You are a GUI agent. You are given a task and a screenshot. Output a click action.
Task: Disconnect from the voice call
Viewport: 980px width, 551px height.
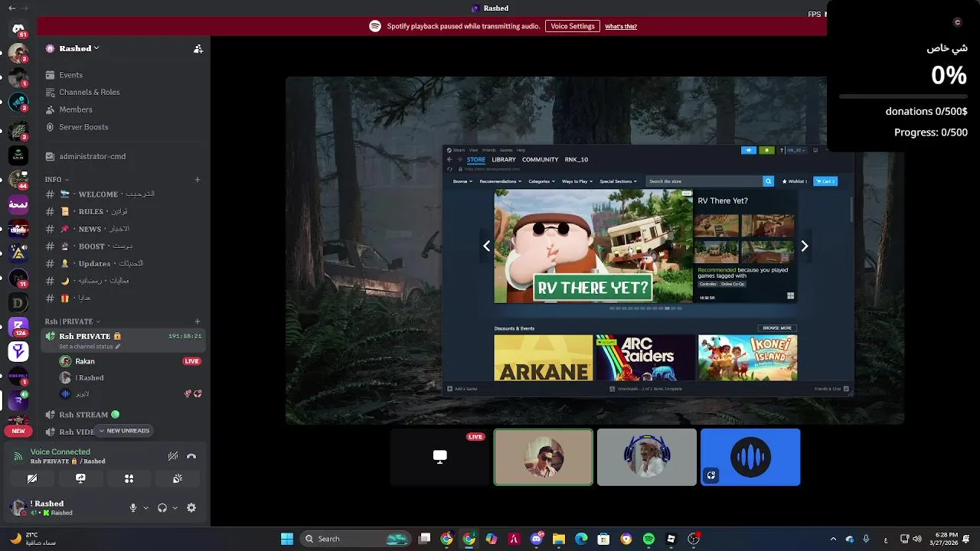click(x=191, y=456)
